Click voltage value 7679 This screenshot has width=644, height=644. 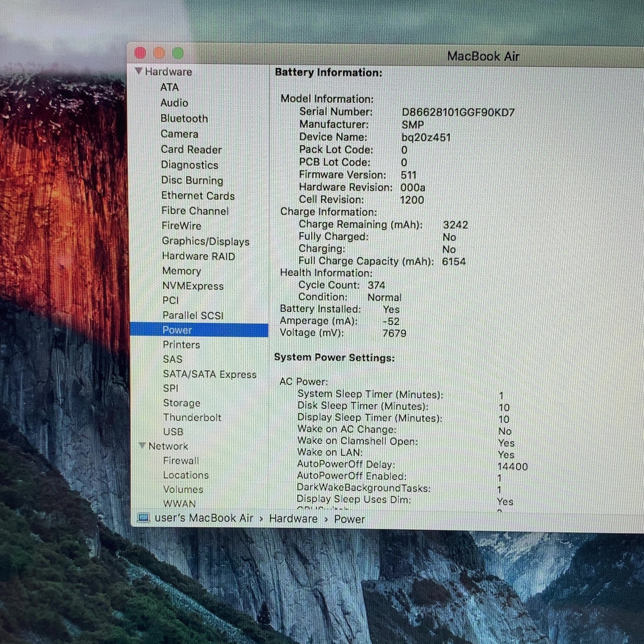pos(394,333)
